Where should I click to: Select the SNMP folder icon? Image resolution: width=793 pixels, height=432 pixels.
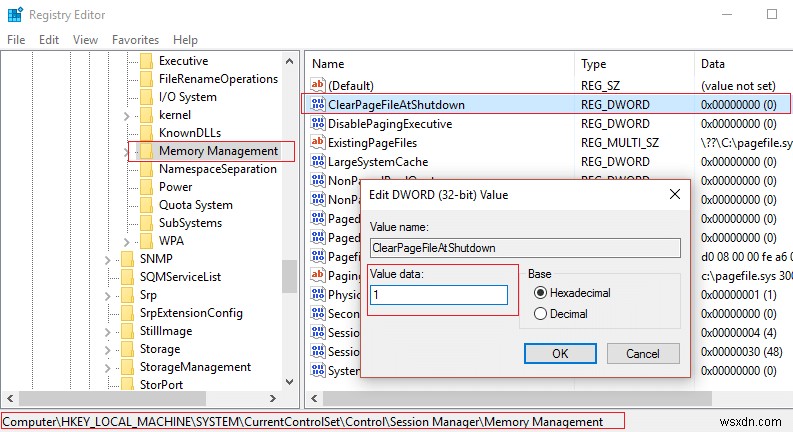127,258
